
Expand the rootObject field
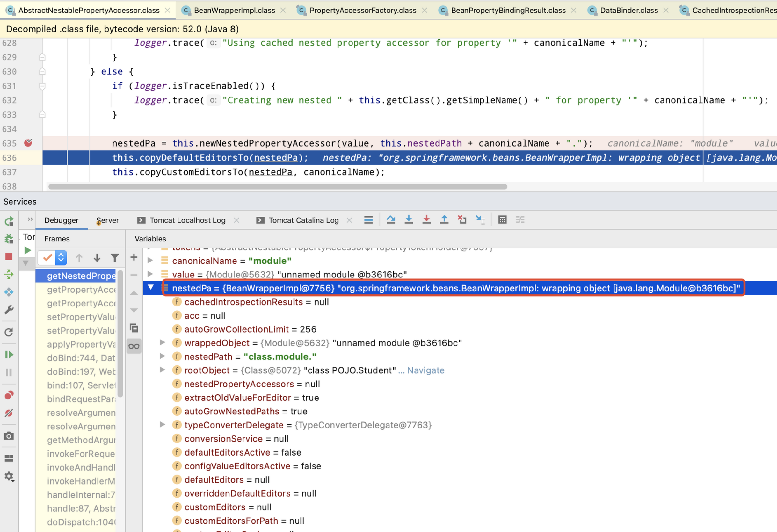162,370
